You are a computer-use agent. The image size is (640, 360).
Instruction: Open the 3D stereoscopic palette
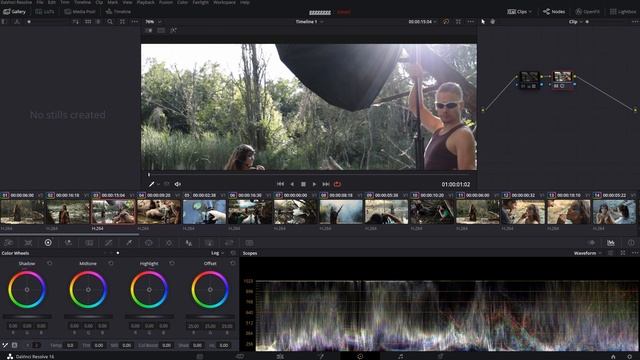pos(249,243)
